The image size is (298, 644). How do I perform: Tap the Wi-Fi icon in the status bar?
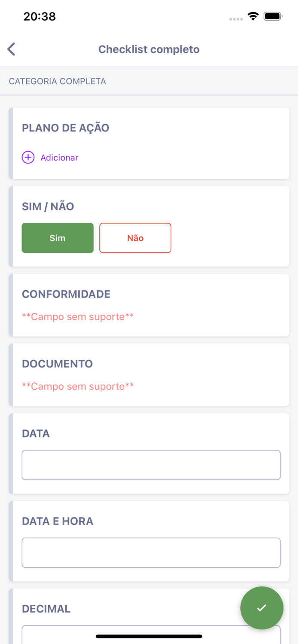(x=253, y=16)
